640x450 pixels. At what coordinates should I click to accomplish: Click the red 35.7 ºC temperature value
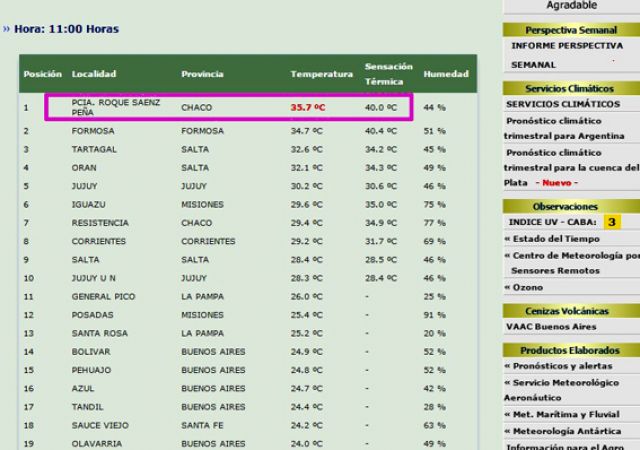pyautogui.click(x=307, y=106)
